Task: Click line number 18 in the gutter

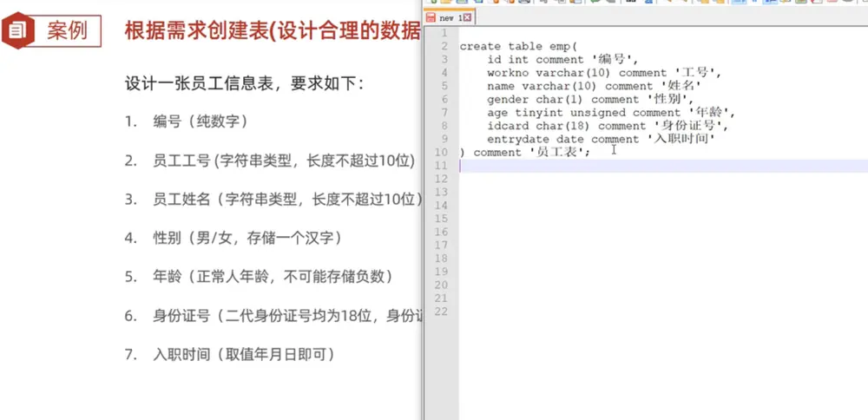Action: 441,259
